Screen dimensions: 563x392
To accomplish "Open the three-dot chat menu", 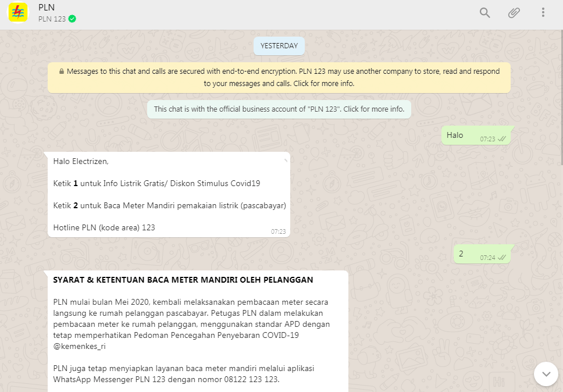I will click(x=543, y=13).
